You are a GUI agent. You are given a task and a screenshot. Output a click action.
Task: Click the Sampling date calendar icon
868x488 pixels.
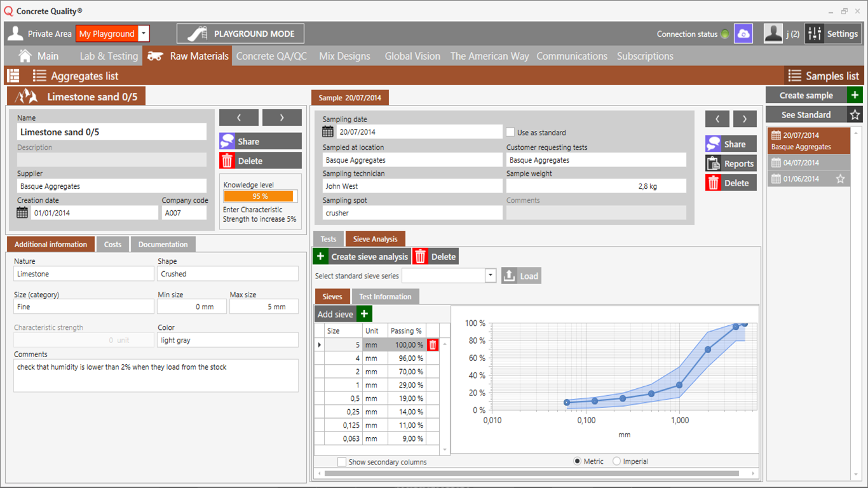click(328, 132)
